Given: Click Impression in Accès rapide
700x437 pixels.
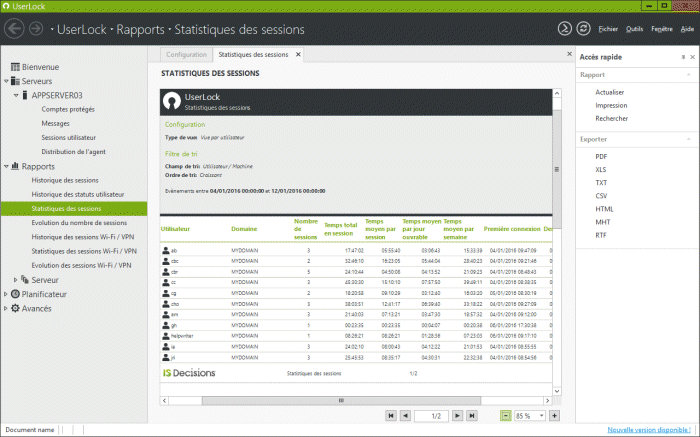Looking at the screenshot, I should 611,105.
